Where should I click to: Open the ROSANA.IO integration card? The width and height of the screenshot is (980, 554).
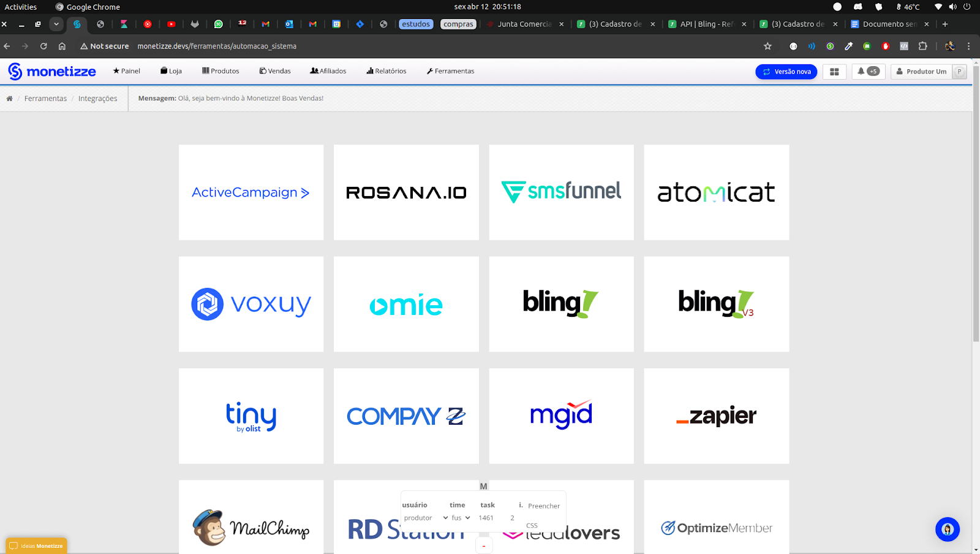406,192
